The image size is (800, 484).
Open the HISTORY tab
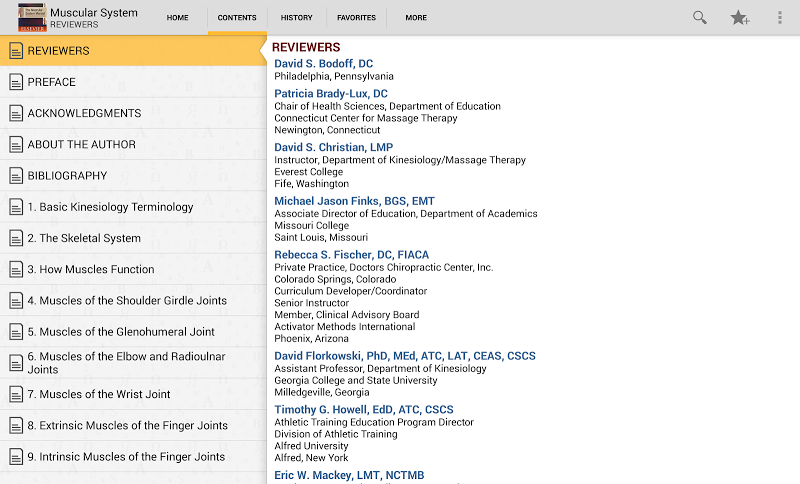(x=296, y=18)
